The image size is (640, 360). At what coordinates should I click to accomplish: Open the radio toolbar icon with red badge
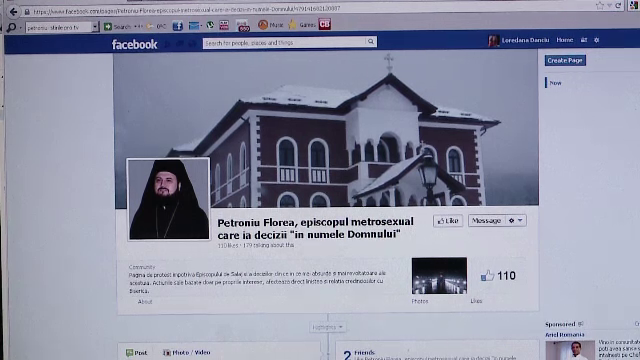(243, 26)
